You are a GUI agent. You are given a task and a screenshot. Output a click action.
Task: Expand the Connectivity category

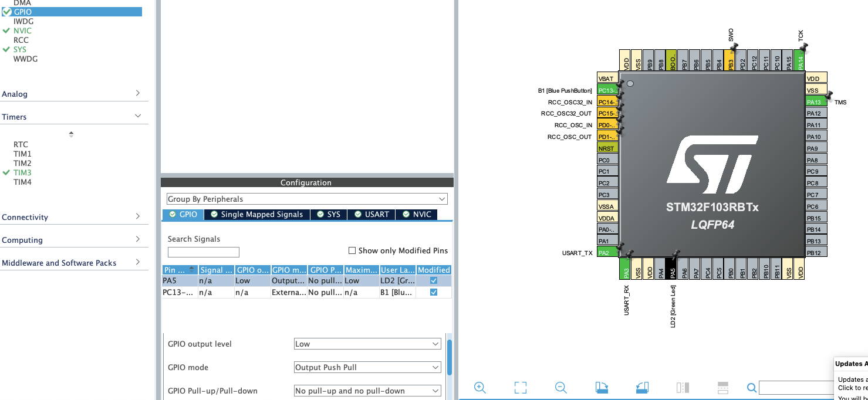coord(138,216)
